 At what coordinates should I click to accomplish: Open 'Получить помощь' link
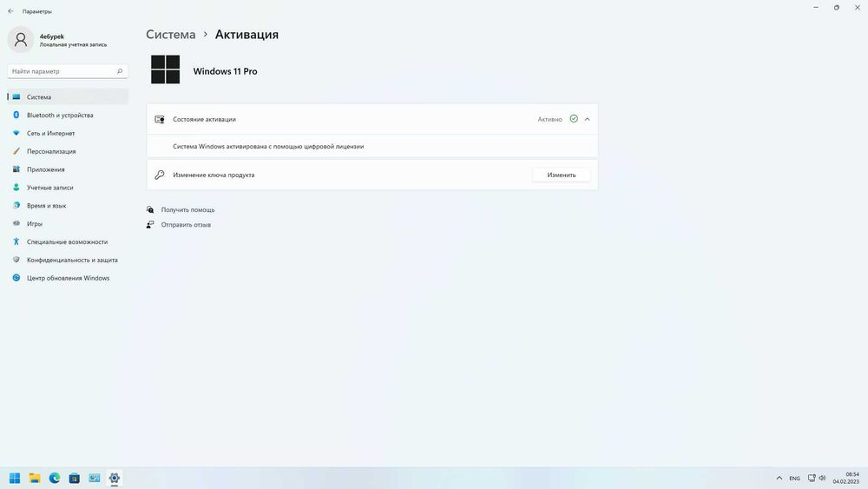[x=187, y=210]
